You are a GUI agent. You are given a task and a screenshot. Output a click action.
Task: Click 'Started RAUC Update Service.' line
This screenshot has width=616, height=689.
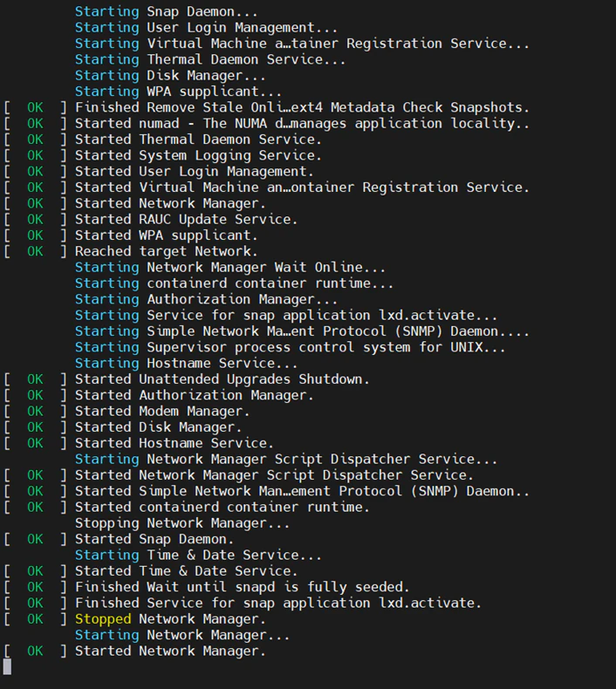187,219
